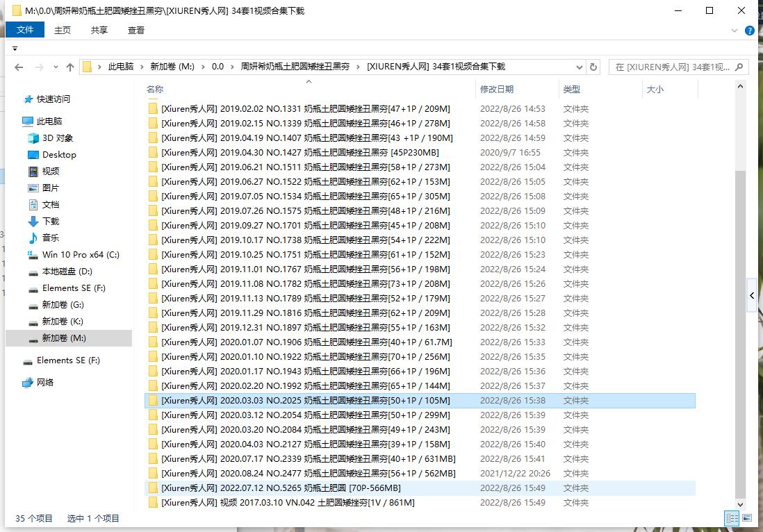Image resolution: width=763 pixels, height=532 pixels.
Task: Click the search magnifier icon
Action: pos(739,67)
